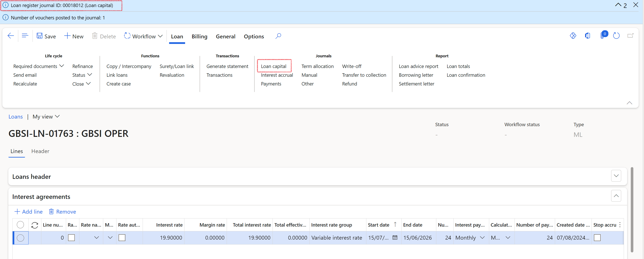
Task: Click Send email
Action: tap(25, 75)
